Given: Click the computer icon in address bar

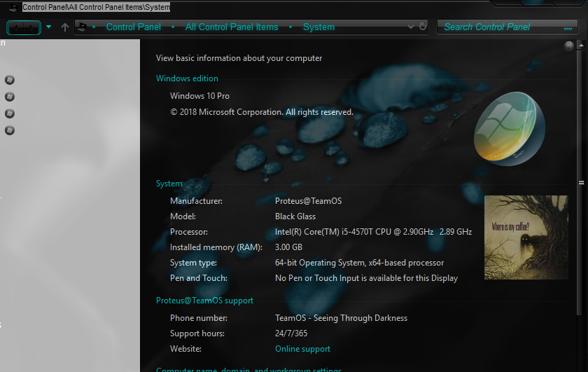Looking at the screenshot, I should (82, 27).
